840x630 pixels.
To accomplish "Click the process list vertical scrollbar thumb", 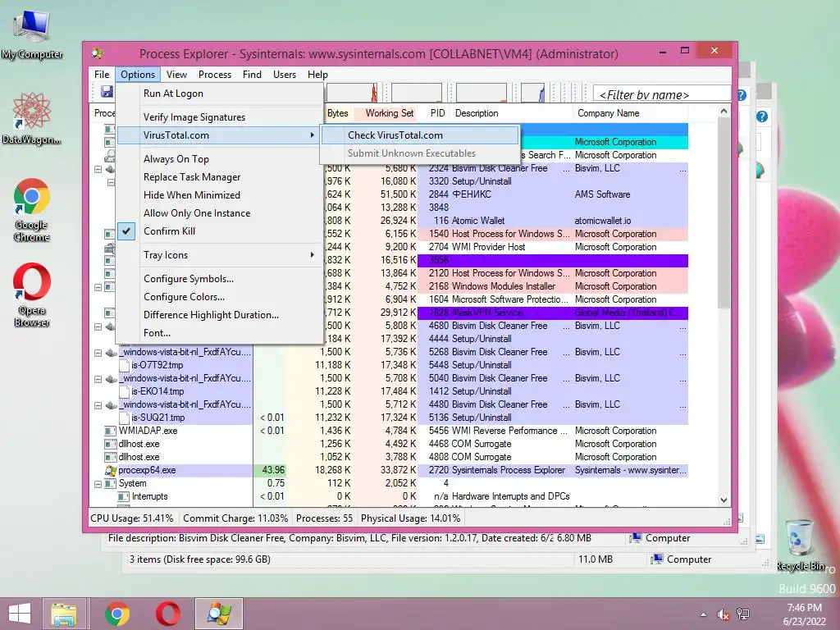I will [724, 213].
